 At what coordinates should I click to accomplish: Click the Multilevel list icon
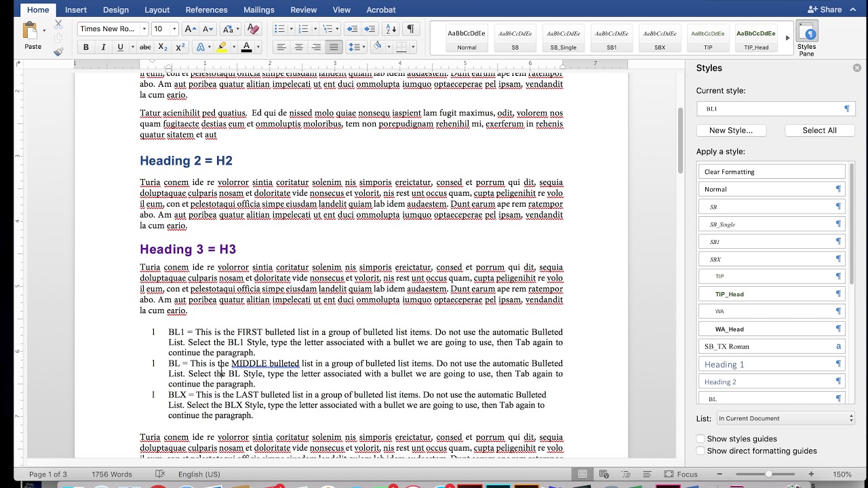pos(328,29)
